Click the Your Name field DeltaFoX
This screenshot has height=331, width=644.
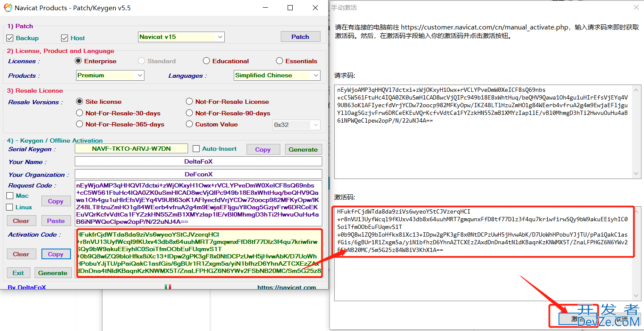tap(198, 161)
